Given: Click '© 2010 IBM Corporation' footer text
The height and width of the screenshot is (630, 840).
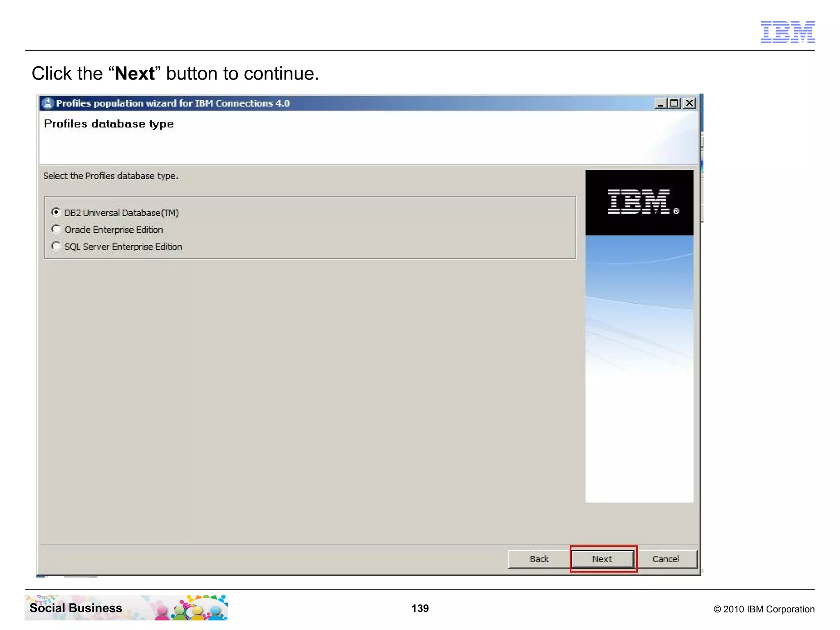Looking at the screenshot, I should (x=764, y=609).
